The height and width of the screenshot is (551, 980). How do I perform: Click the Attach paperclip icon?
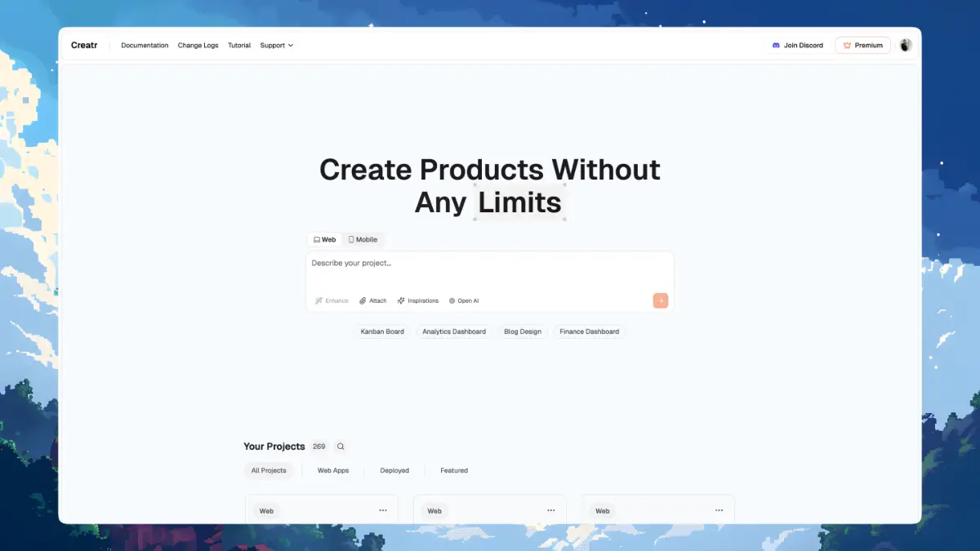(x=363, y=300)
